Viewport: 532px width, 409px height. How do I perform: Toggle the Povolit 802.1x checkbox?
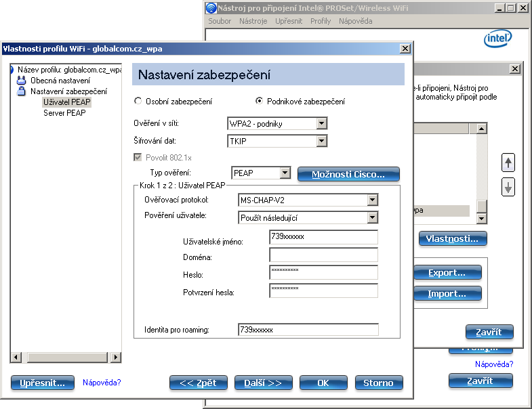point(139,158)
